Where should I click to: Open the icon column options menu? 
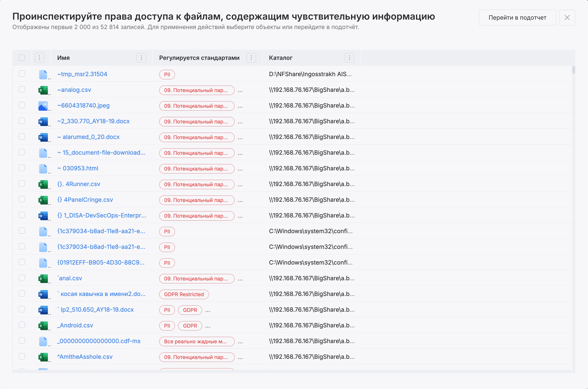point(39,58)
